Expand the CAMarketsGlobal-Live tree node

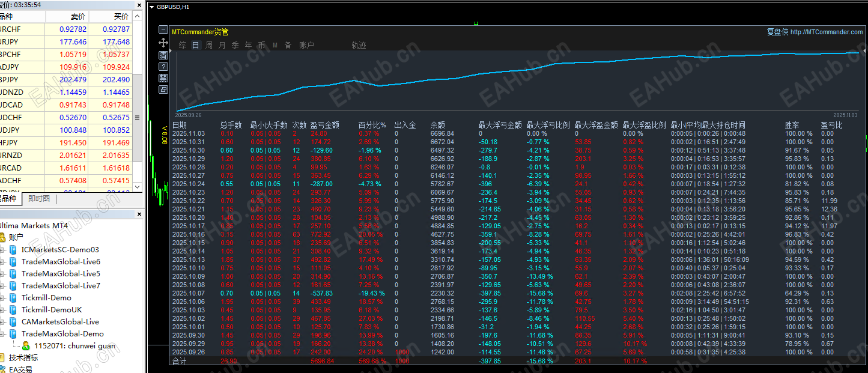click(2, 322)
